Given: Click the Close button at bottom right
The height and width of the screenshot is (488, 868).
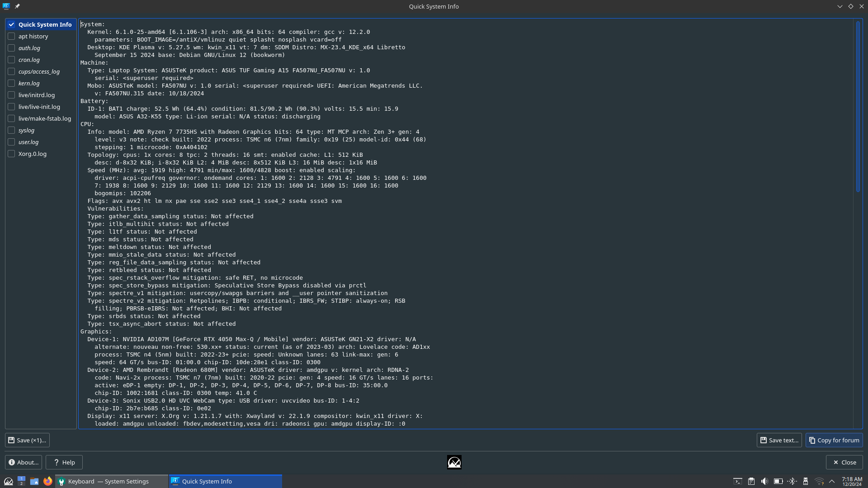Looking at the screenshot, I should [844, 462].
